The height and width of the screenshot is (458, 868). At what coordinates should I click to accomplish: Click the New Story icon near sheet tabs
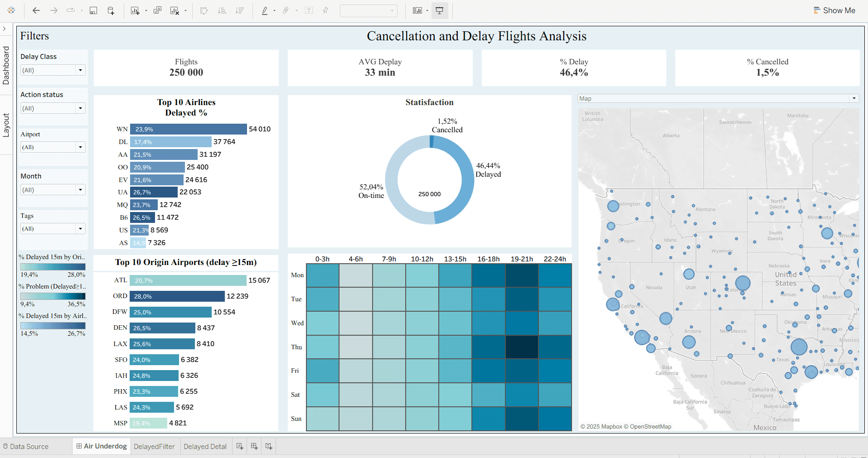[x=268, y=446]
